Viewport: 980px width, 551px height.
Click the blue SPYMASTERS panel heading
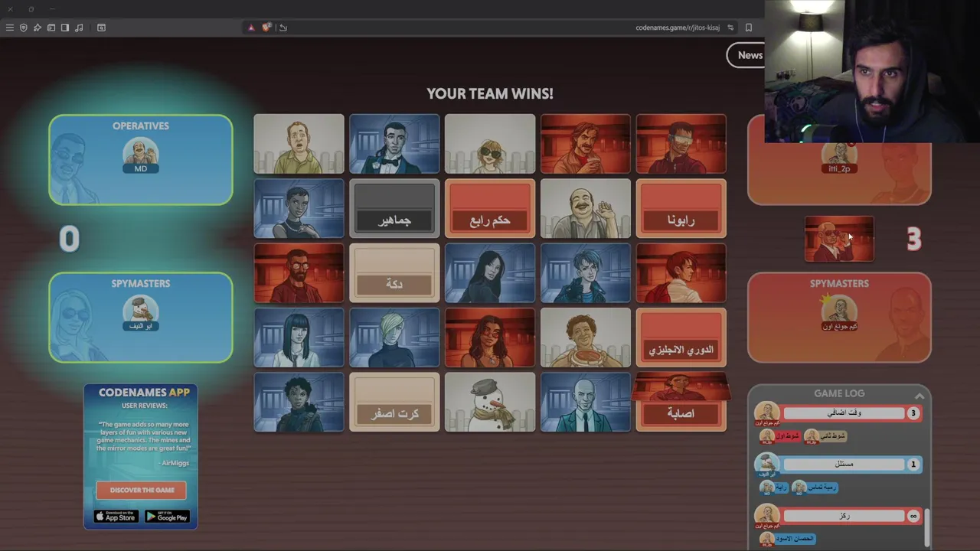coord(141,283)
